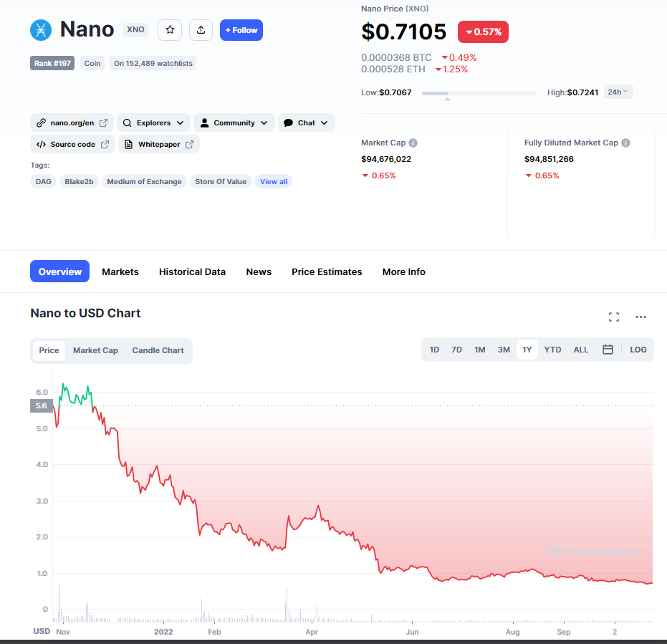Click the share upload icon
This screenshot has width=667, height=644.
point(201,30)
